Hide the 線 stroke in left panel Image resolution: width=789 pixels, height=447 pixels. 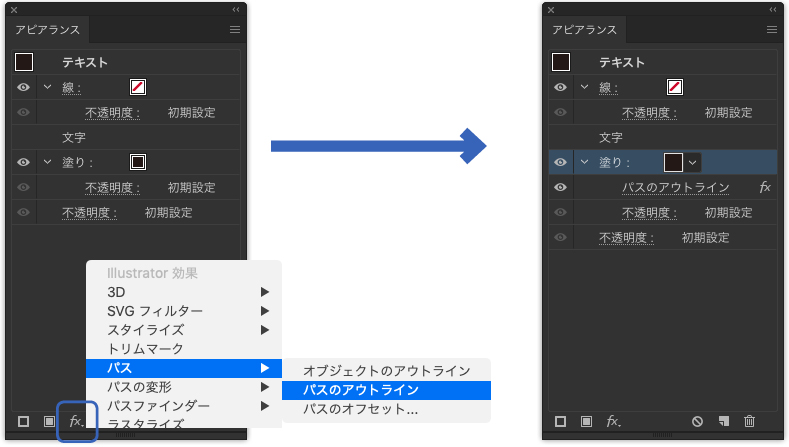24,87
